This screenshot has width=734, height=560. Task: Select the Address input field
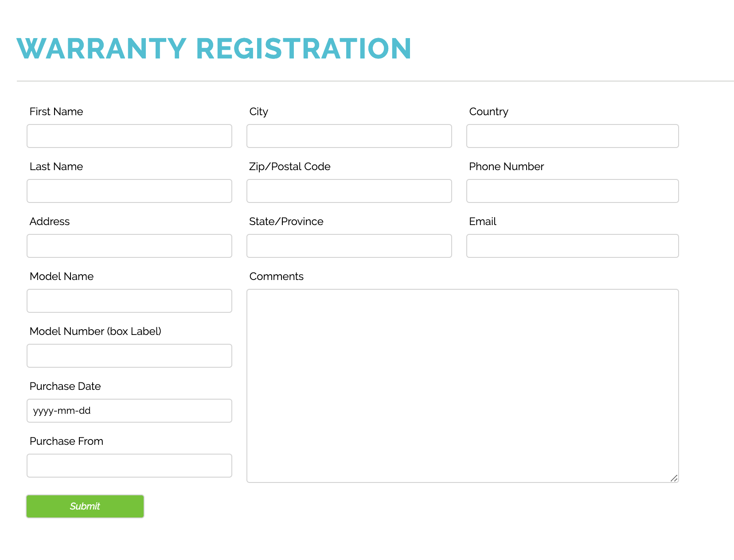coord(129,246)
